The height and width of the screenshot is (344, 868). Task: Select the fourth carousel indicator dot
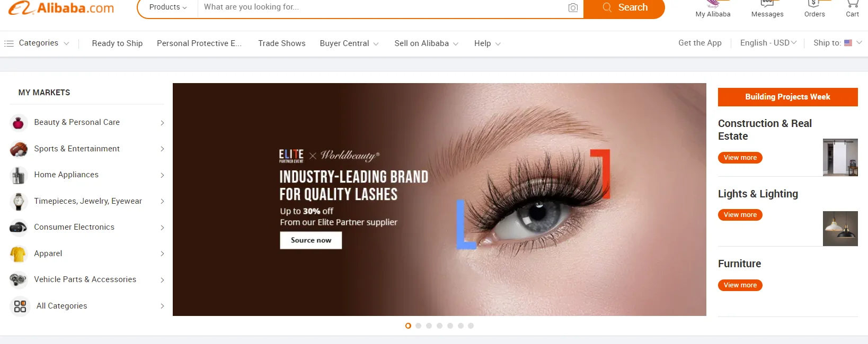click(439, 326)
